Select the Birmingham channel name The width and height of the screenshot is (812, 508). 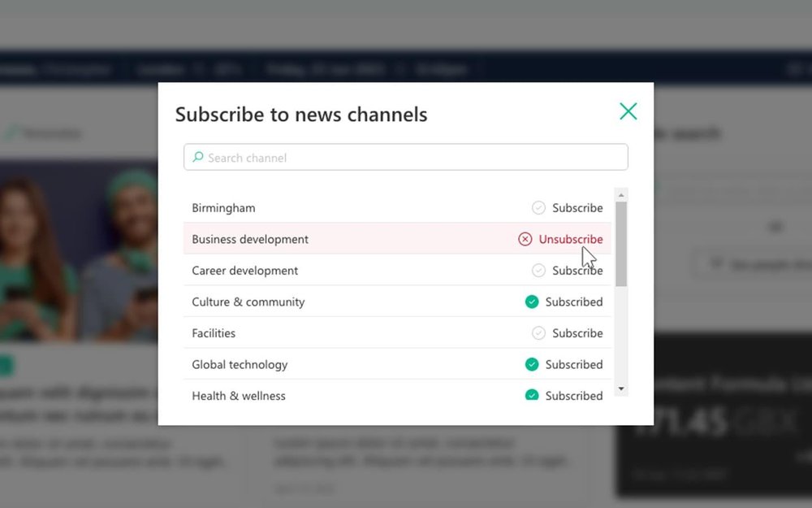(x=223, y=208)
